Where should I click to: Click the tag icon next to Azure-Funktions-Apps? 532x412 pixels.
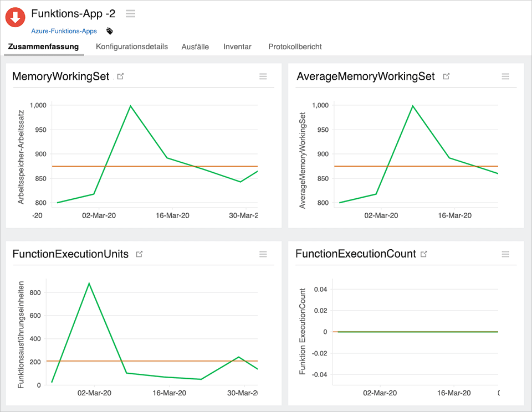109,32
